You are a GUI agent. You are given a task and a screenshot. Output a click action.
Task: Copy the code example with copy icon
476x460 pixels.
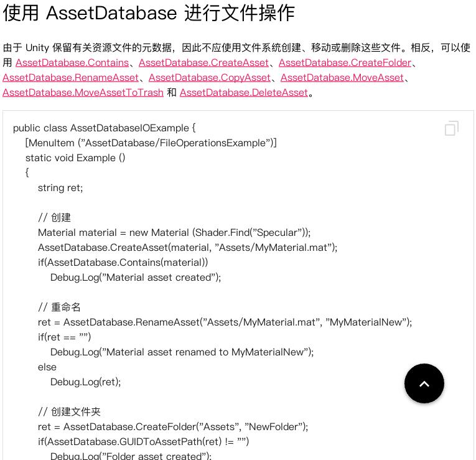coord(451,128)
